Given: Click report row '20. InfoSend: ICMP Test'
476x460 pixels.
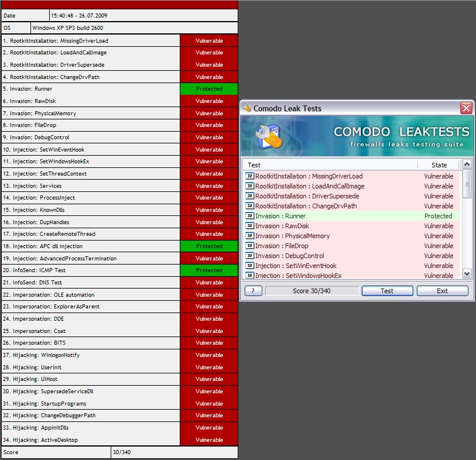Looking at the screenshot, I should (x=91, y=270).
